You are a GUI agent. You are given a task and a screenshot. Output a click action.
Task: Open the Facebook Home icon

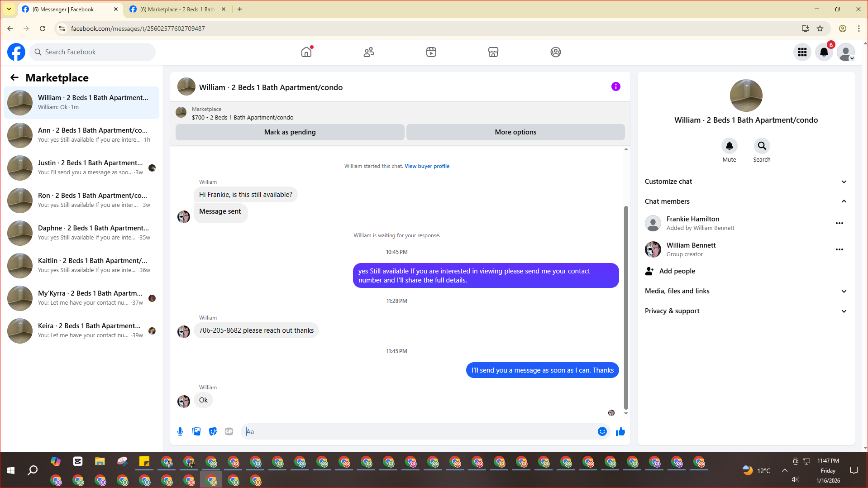(306, 52)
